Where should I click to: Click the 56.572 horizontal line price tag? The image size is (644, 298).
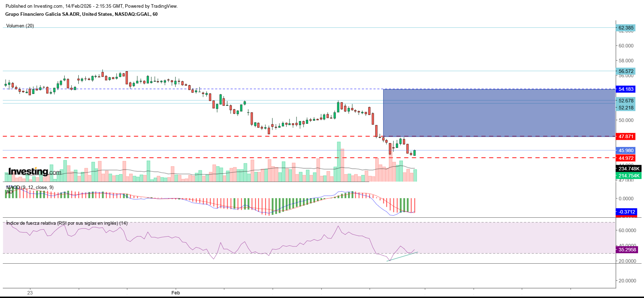coord(626,71)
